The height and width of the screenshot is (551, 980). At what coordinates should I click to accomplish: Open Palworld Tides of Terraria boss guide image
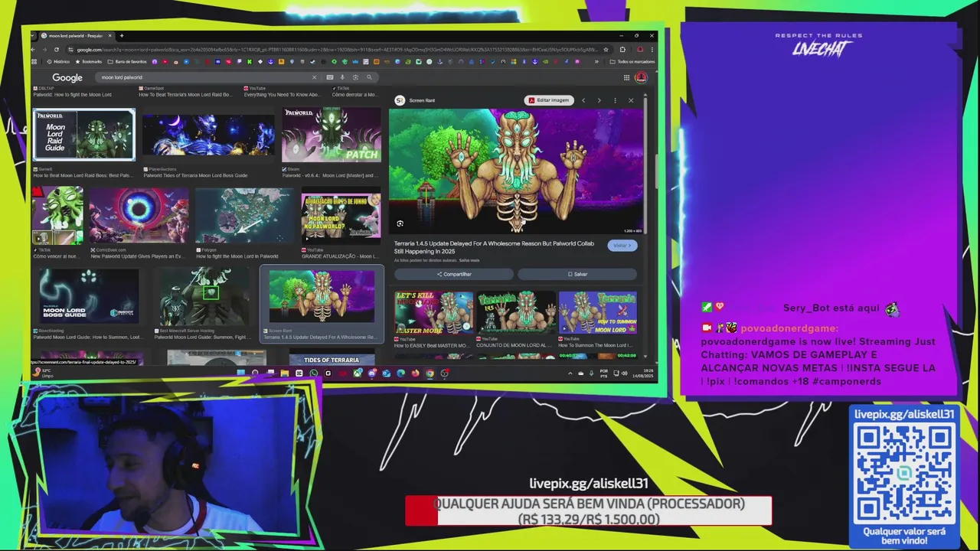coord(208,135)
